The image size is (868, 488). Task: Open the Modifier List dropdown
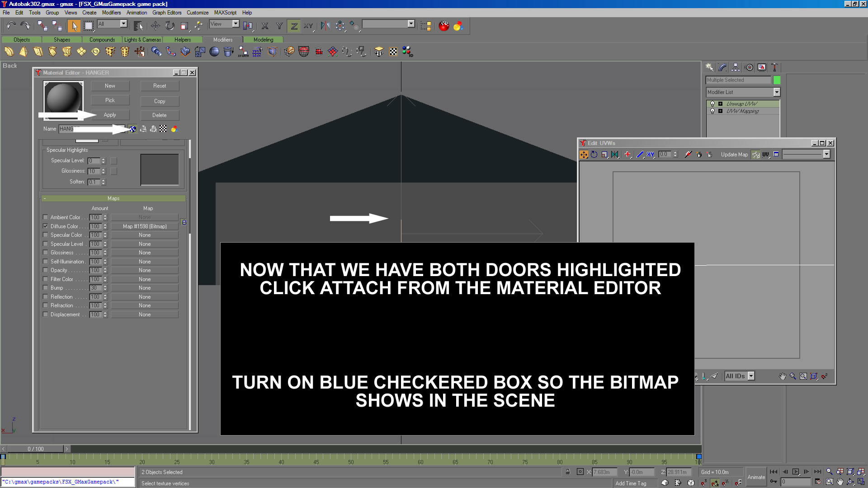coord(776,92)
